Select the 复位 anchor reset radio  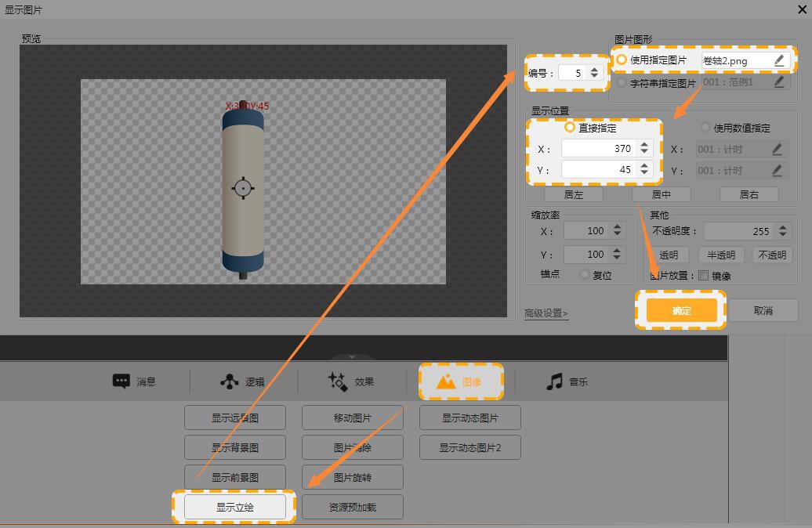585,275
